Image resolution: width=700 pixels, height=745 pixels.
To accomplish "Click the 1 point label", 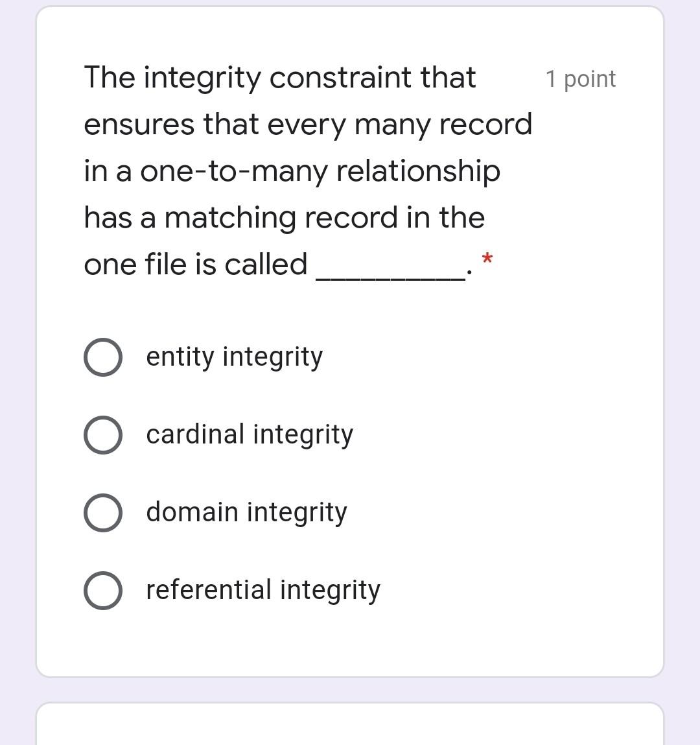I will tap(581, 78).
